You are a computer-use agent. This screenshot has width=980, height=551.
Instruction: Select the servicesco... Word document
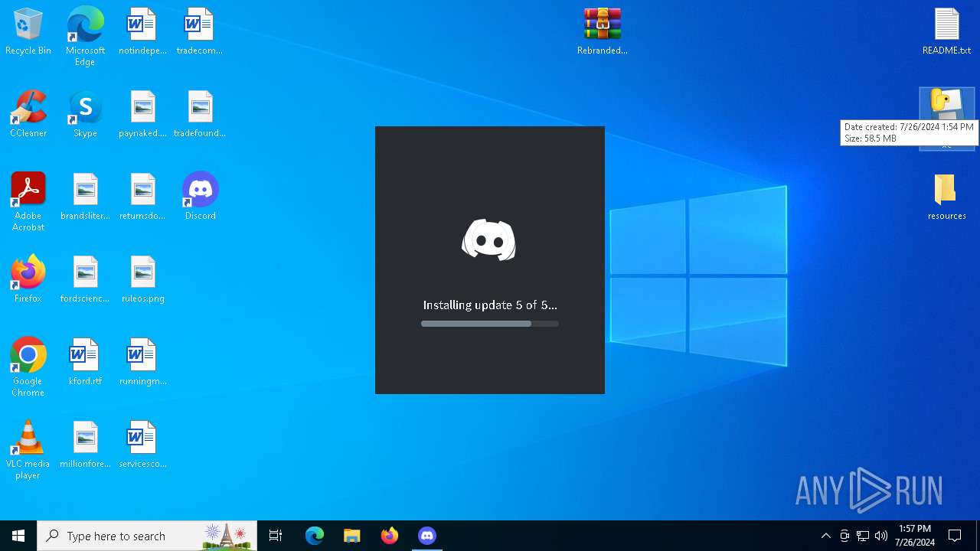142,445
